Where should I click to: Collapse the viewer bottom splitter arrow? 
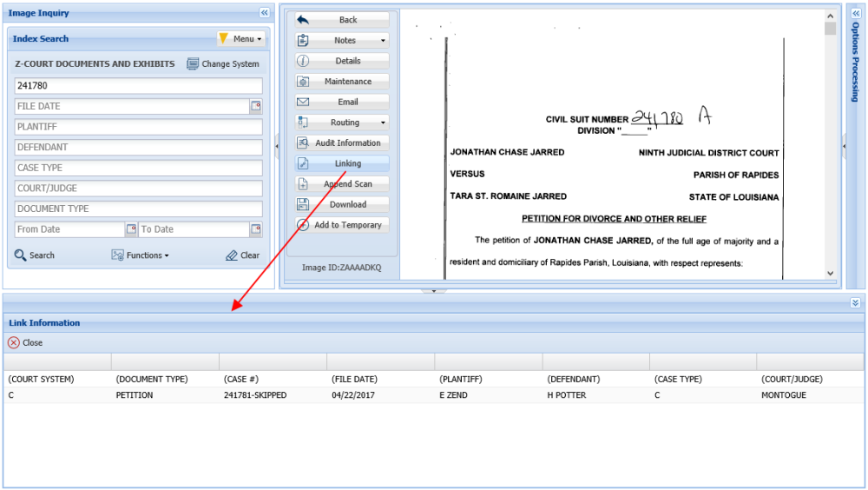(x=434, y=291)
